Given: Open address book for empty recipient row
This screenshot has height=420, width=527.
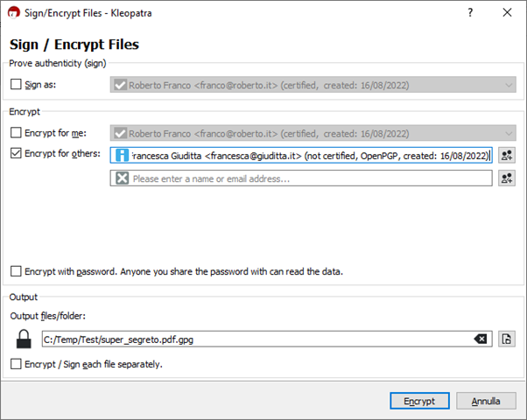Looking at the screenshot, I should tap(506, 178).
